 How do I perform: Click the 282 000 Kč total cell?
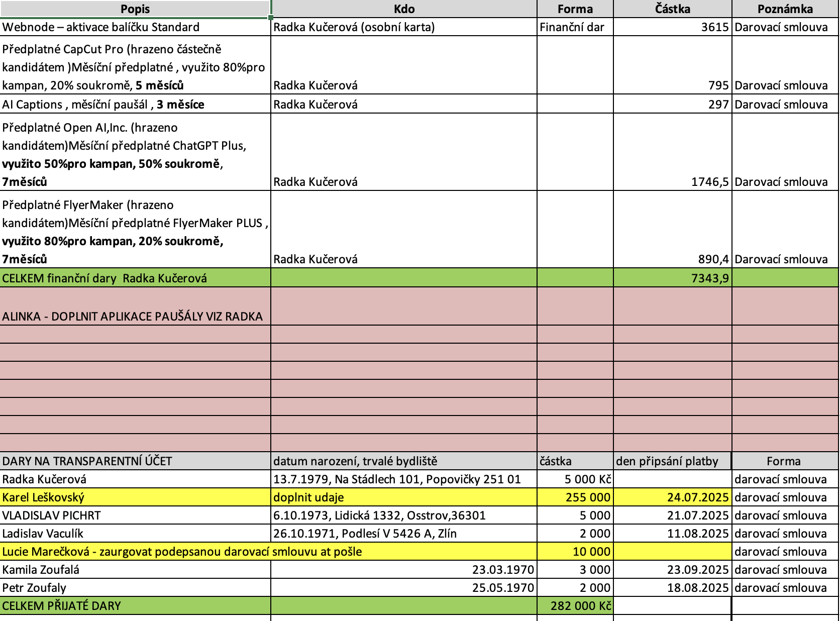point(575,606)
